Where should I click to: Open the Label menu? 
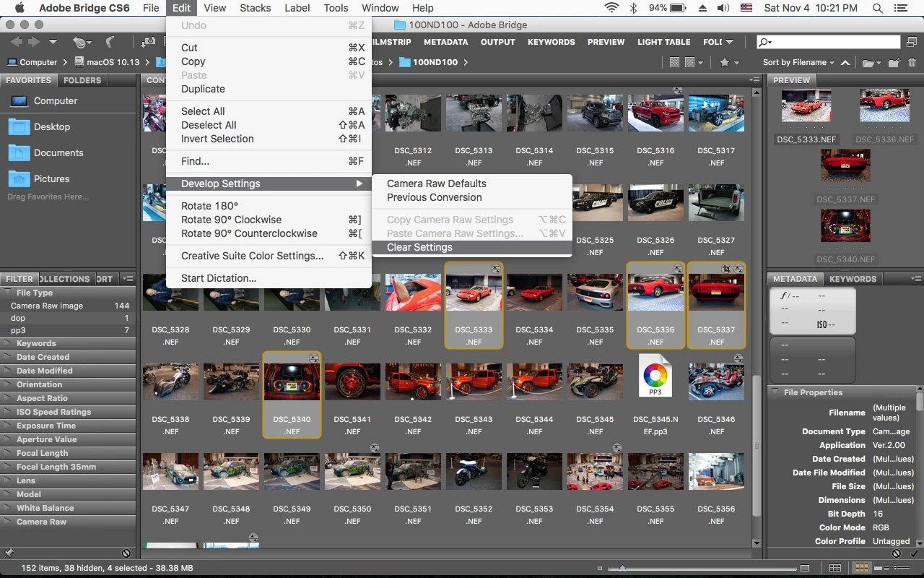pos(297,8)
